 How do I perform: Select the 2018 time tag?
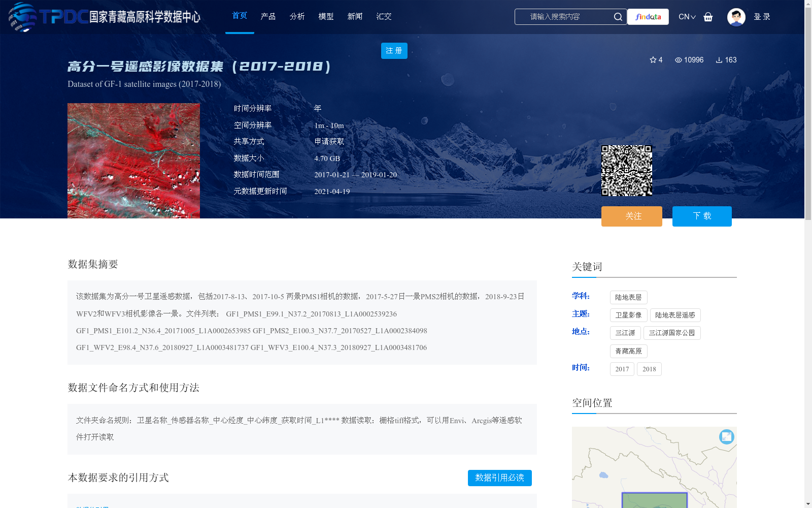(x=649, y=369)
